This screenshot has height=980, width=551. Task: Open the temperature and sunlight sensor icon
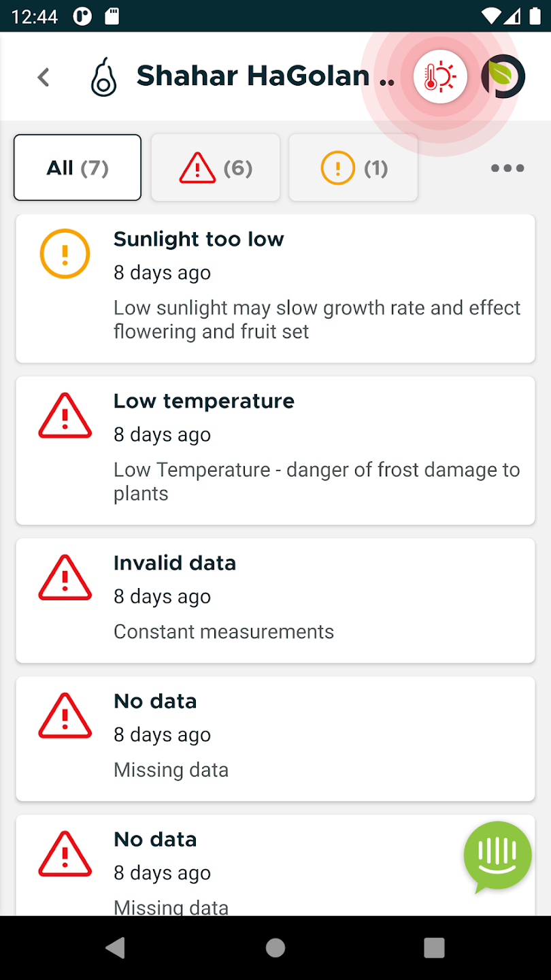(440, 77)
